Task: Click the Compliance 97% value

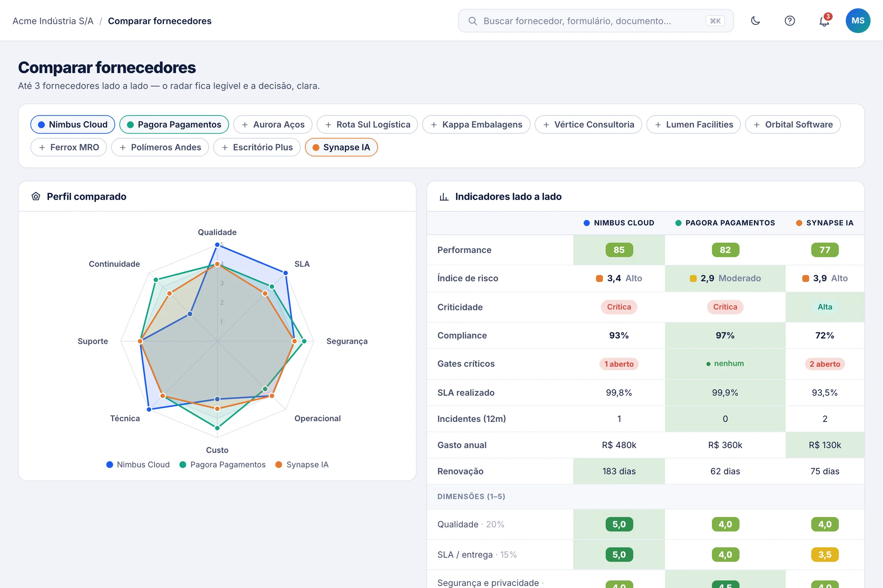Action: [725, 335]
